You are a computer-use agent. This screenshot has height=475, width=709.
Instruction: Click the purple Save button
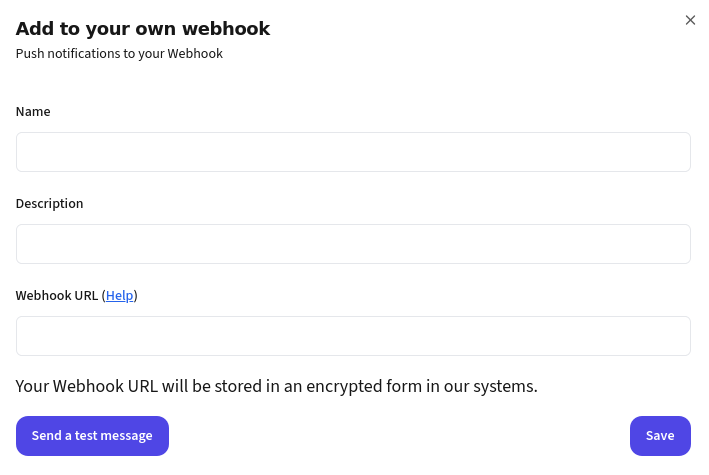click(660, 436)
